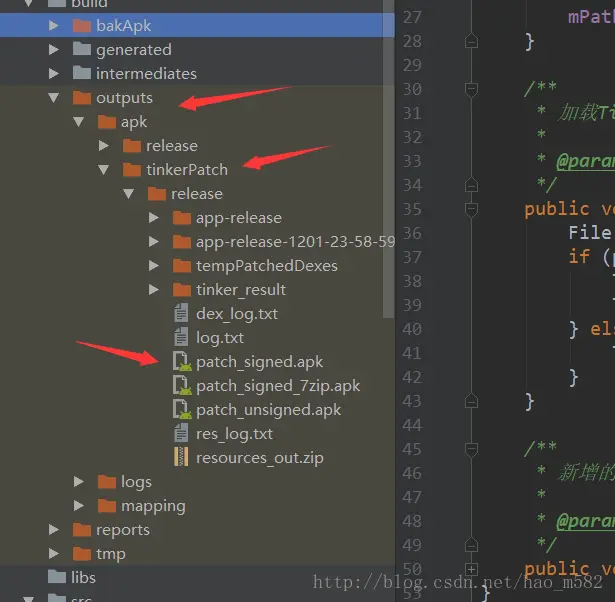This screenshot has height=602, width=615.
Task: Expand the tempPatchedDexes folder arrow
Action: pos(154,266)
